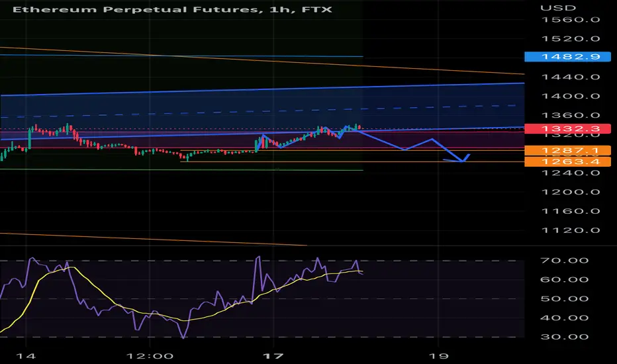Select the red 1332.3 current price label
Screen dimensions: 617x364
[567, 128]
